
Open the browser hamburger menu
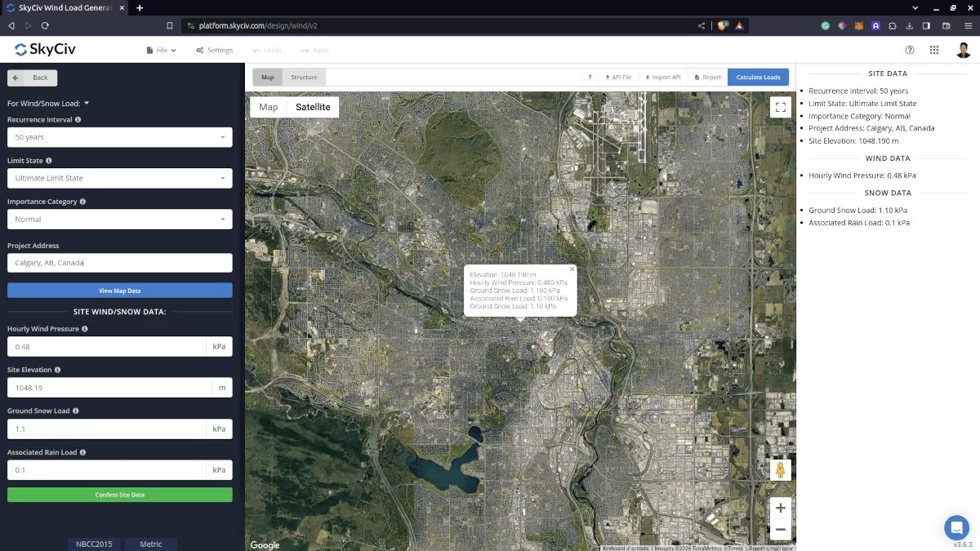coord(968,25)
